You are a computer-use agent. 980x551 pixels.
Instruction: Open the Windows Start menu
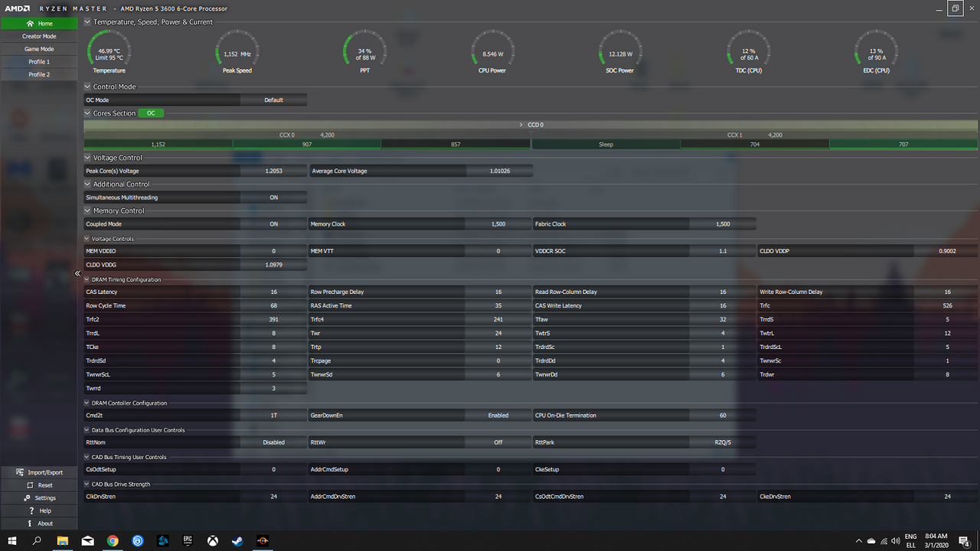pyautogui.click(x=11, y=540)
